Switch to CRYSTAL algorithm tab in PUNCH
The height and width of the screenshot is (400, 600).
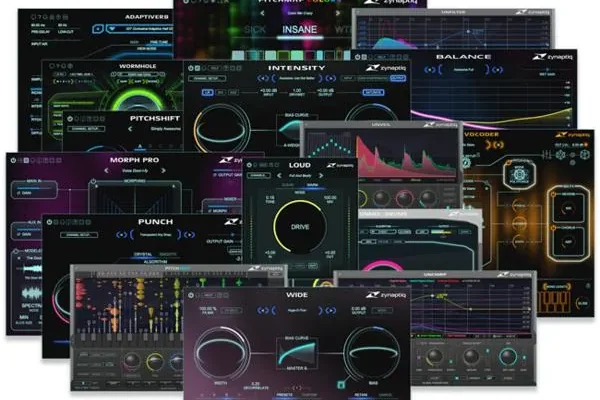pyautogui.click(x=143, y=254)
